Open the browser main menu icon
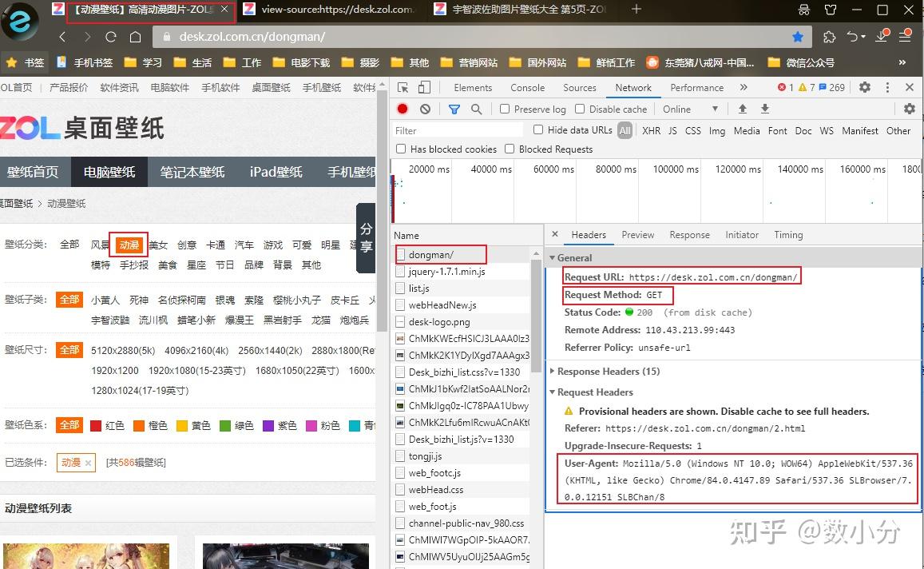924x569 pixels. (x=906, y=35)
